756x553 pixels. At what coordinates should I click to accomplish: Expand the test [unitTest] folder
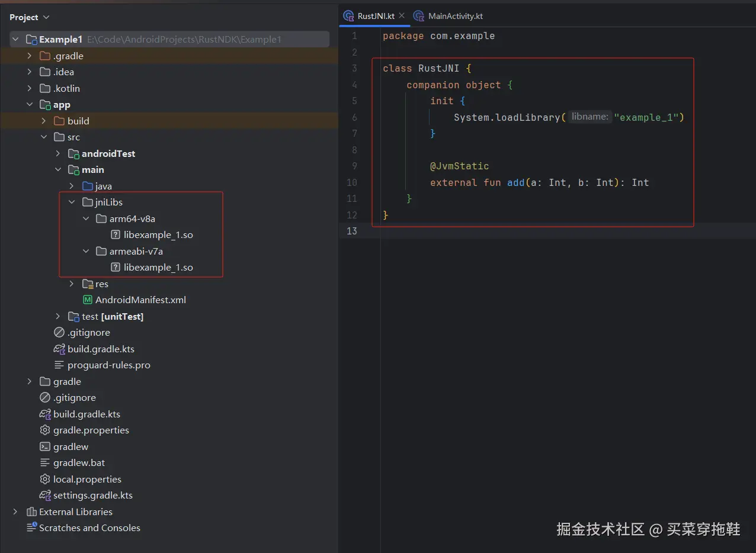pos(58,316)
